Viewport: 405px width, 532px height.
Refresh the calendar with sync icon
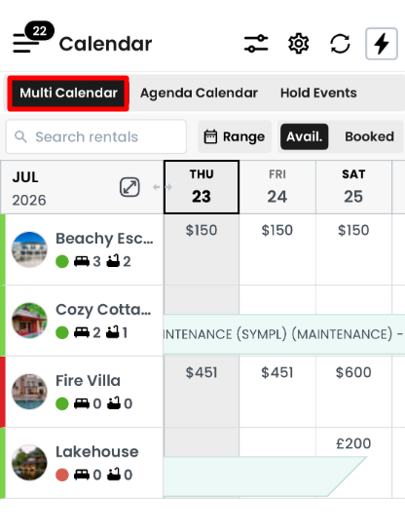pyautogui.click(x=340, y=44)
